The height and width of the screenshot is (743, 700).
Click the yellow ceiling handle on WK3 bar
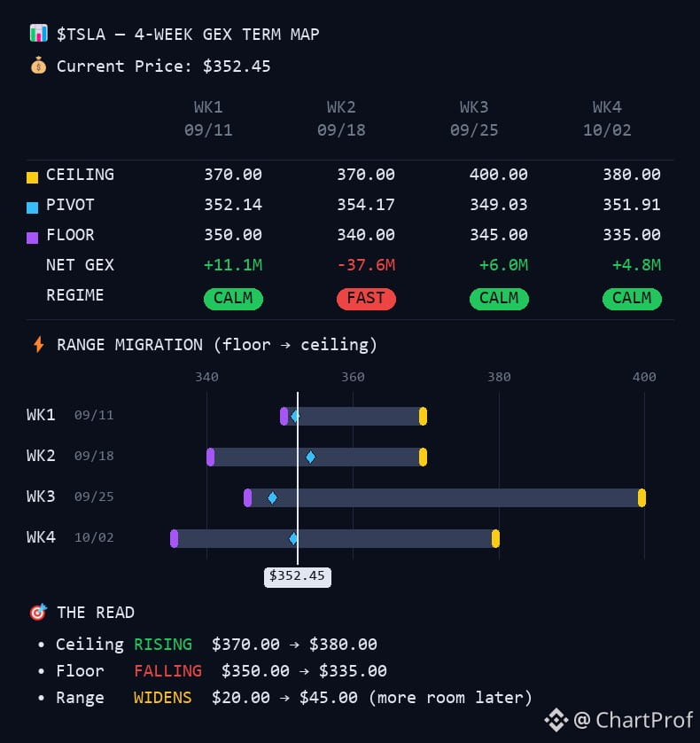(642, 498)
